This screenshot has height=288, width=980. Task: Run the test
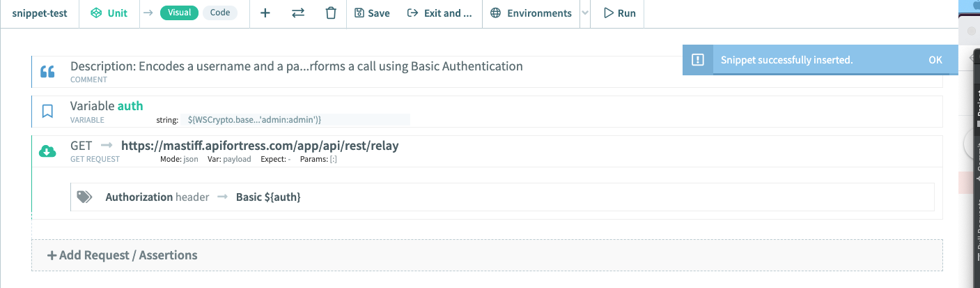coord(619,13)
